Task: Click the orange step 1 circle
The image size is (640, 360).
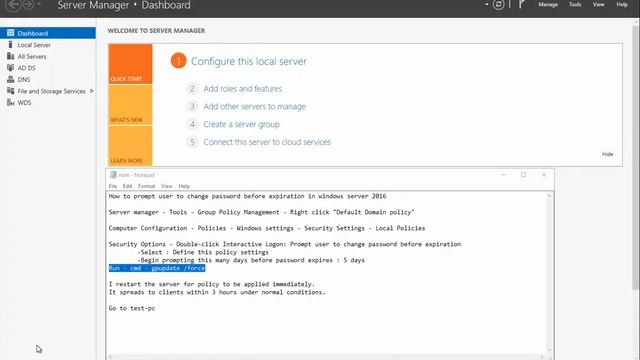Action: 178,61
